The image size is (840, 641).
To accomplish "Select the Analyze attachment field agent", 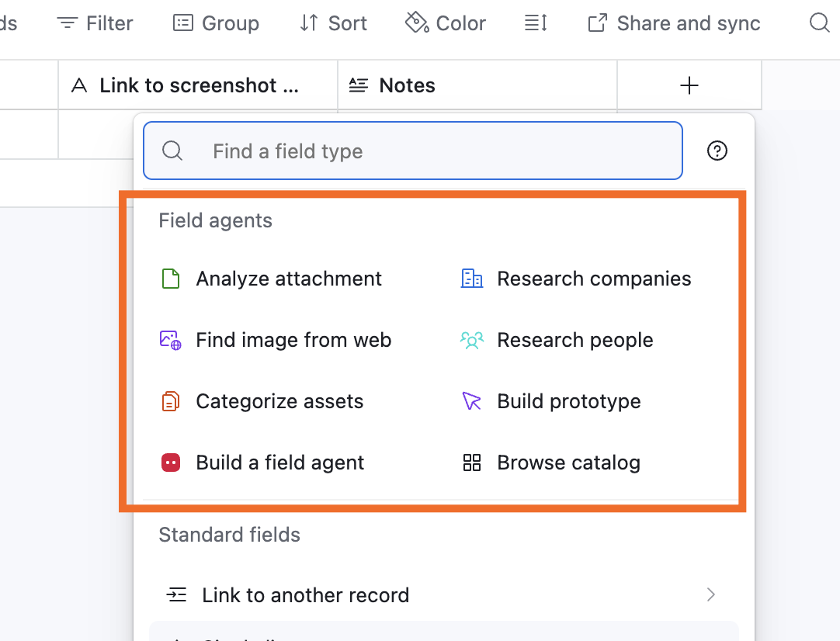I will tap(289, 278).
